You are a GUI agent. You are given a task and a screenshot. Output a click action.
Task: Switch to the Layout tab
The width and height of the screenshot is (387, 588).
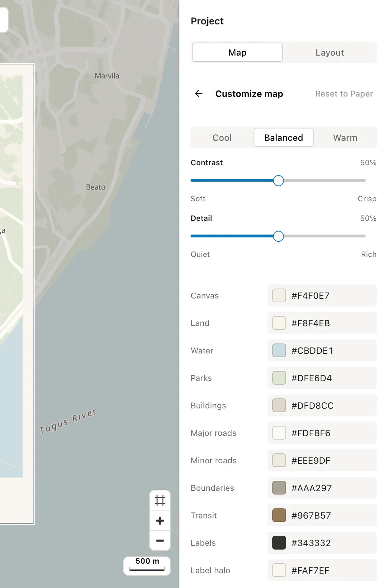click(x=329, y=52)
